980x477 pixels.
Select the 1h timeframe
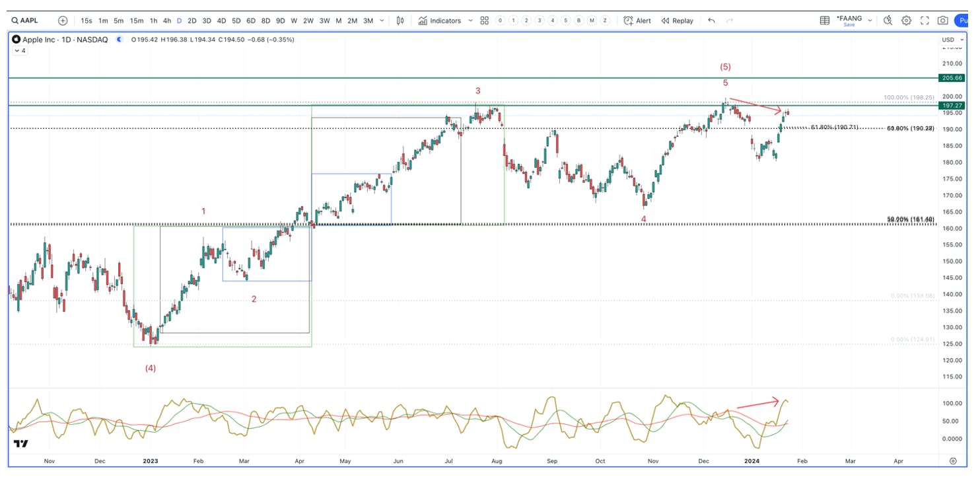click(153, 20)
